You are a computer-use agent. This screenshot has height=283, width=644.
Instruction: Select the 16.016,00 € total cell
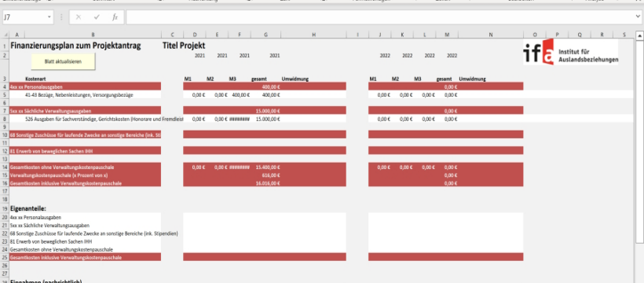pos(265,183)
